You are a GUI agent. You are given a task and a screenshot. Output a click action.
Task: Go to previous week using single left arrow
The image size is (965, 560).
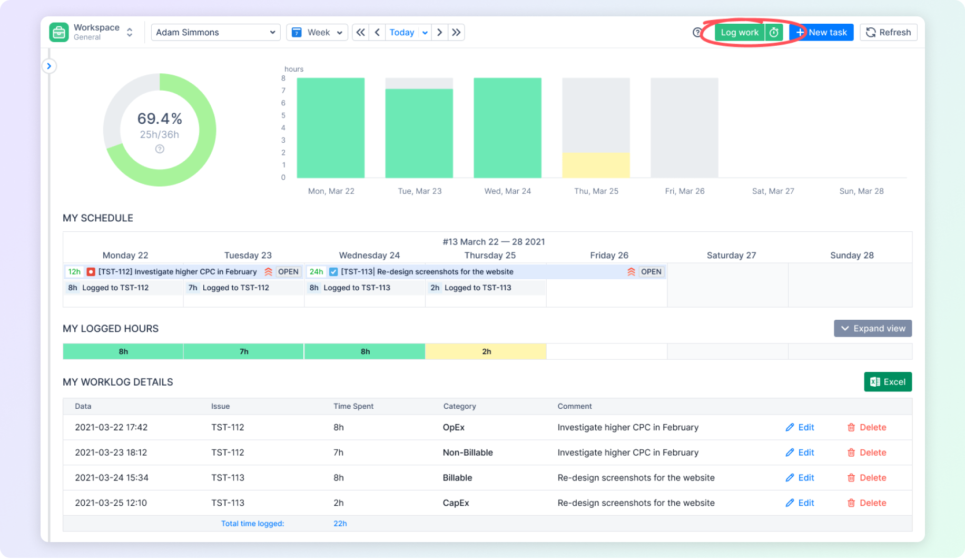coord(377,33)
